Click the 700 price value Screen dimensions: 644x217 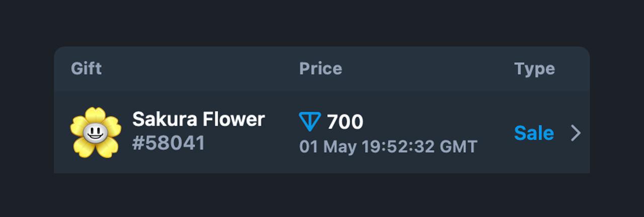345,122
